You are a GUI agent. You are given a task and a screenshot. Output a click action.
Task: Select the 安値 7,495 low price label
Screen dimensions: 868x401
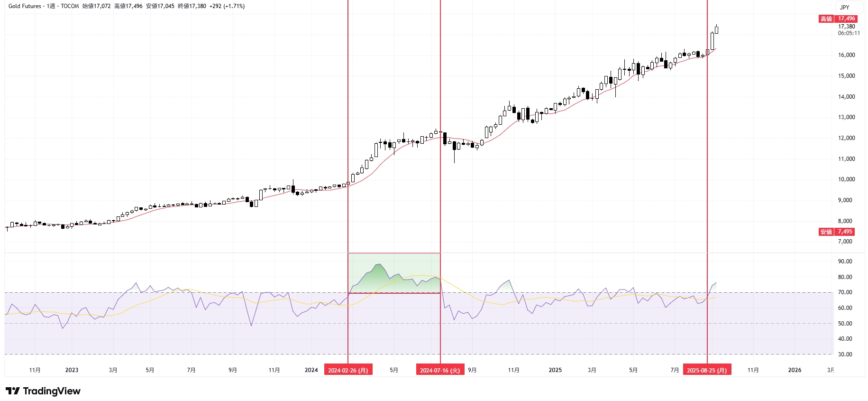tap(838, 232)
